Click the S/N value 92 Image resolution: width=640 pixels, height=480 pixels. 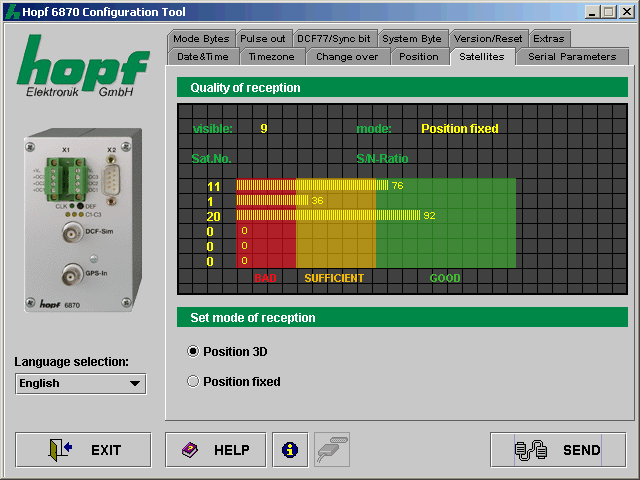tap(429, 216)
